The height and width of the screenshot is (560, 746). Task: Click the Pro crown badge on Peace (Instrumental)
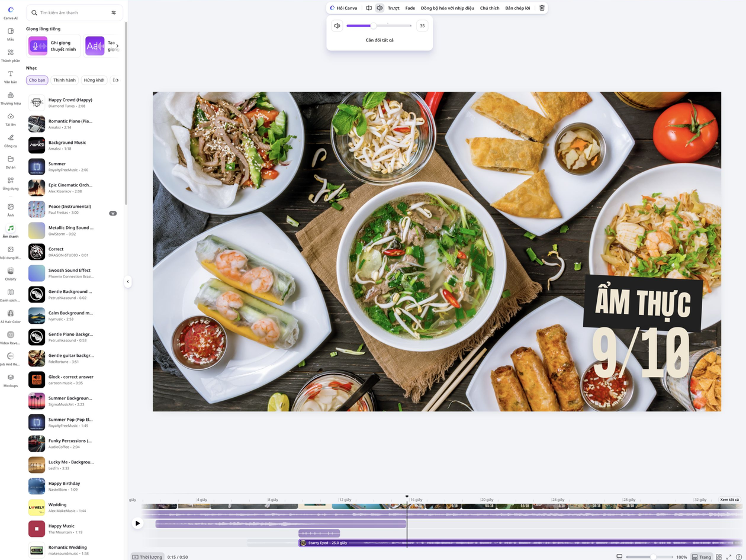112,213
